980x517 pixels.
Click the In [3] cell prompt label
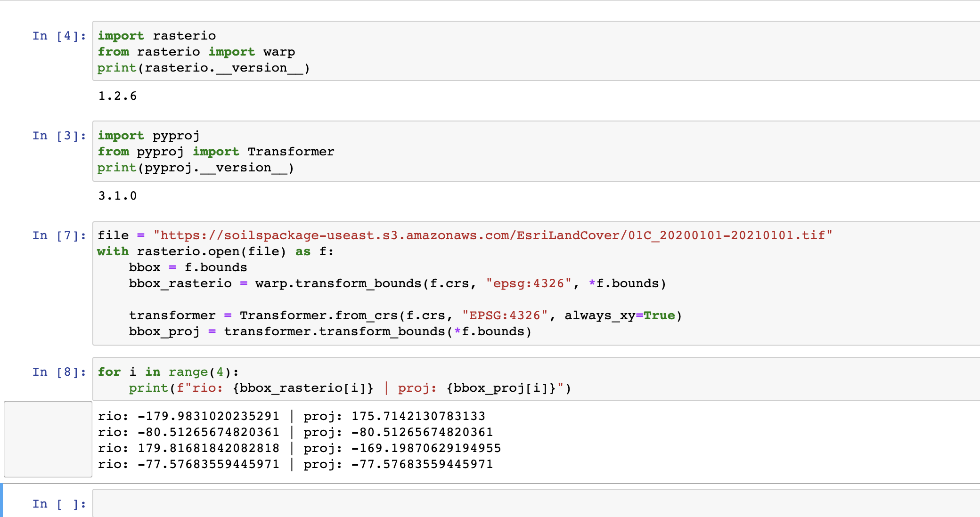tap(59, 136)
